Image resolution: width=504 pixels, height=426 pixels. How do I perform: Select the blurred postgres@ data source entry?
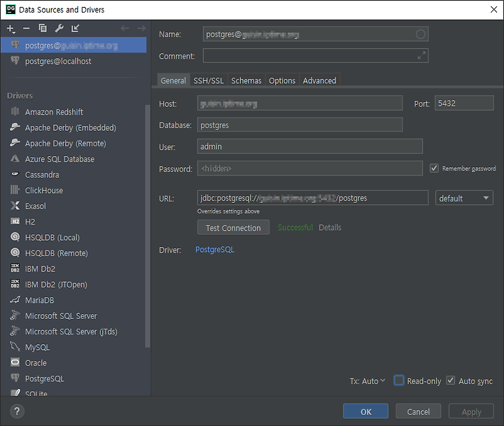click(x=73, y=45)
